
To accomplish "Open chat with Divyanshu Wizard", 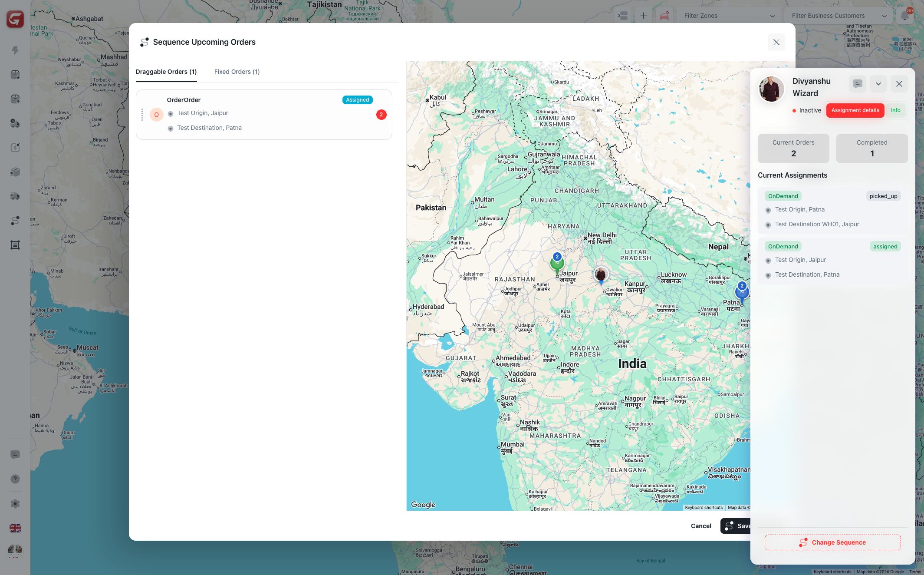I will click(858, 84).
